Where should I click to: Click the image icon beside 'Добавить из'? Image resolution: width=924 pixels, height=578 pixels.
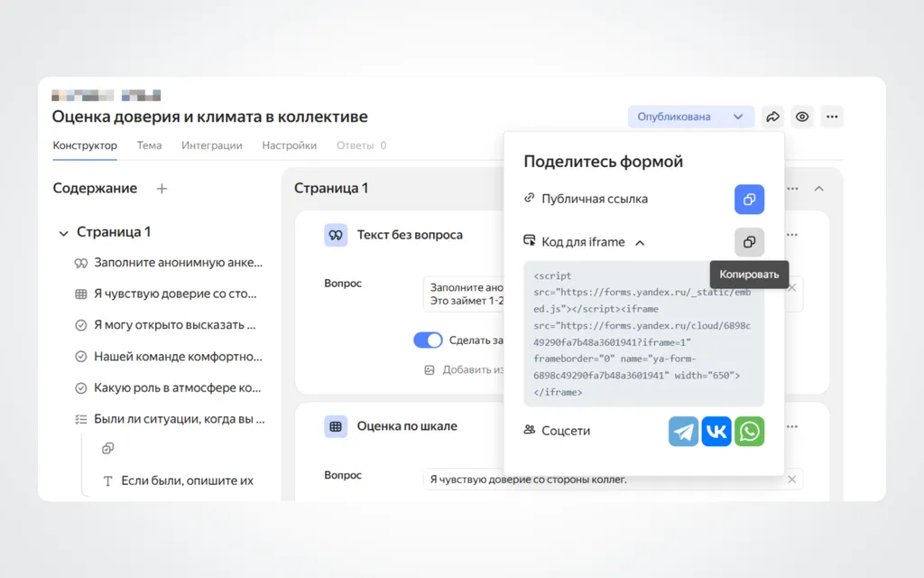click(x=429, y=369)
